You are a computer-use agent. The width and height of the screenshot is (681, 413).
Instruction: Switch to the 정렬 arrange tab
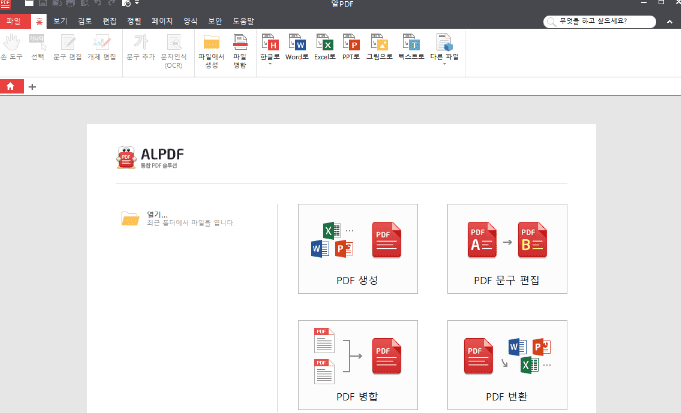pyautogui.click(x=134, y=21)
